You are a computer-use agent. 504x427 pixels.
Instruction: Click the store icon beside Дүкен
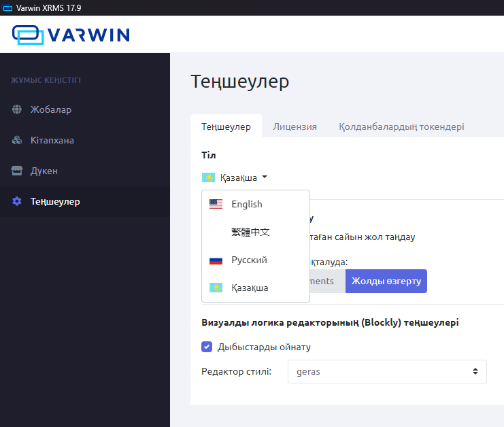coord(17,171)
